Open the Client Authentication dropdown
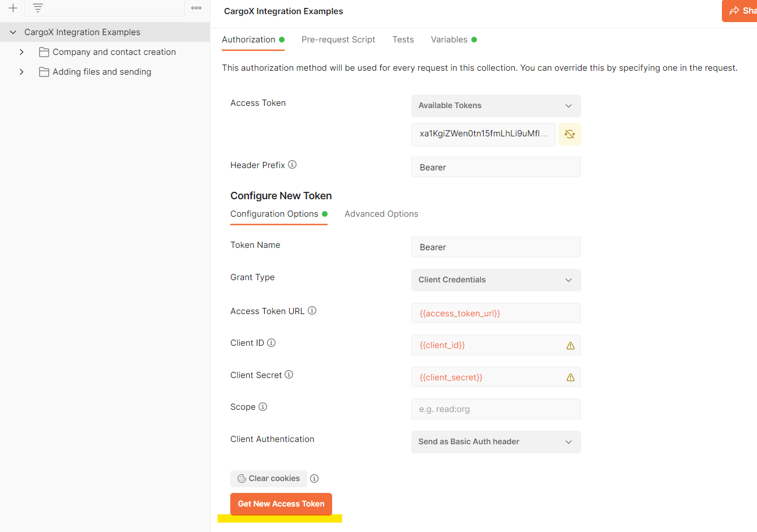This screenshot has height=532, width=757. pyautogui.click(x=496, y=442)
